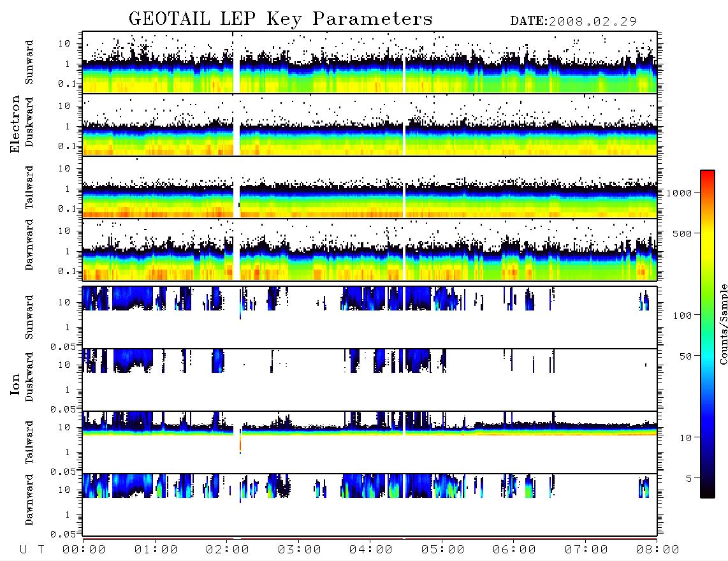The width and height of the screenshot is (728, 561).
Task: Click the "50" colorbar tick value
Action: (685, 356)
